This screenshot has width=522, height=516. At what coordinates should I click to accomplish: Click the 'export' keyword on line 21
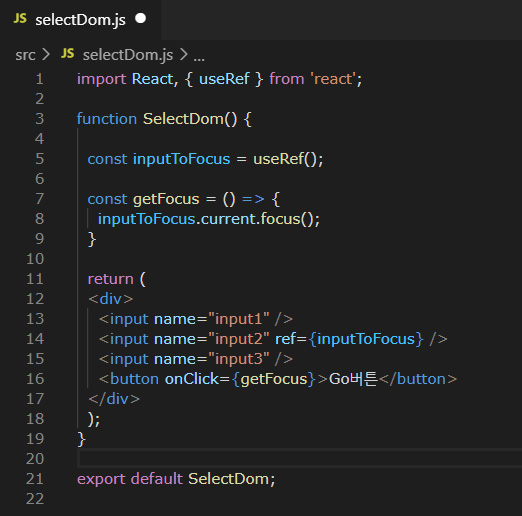[101, 479]
